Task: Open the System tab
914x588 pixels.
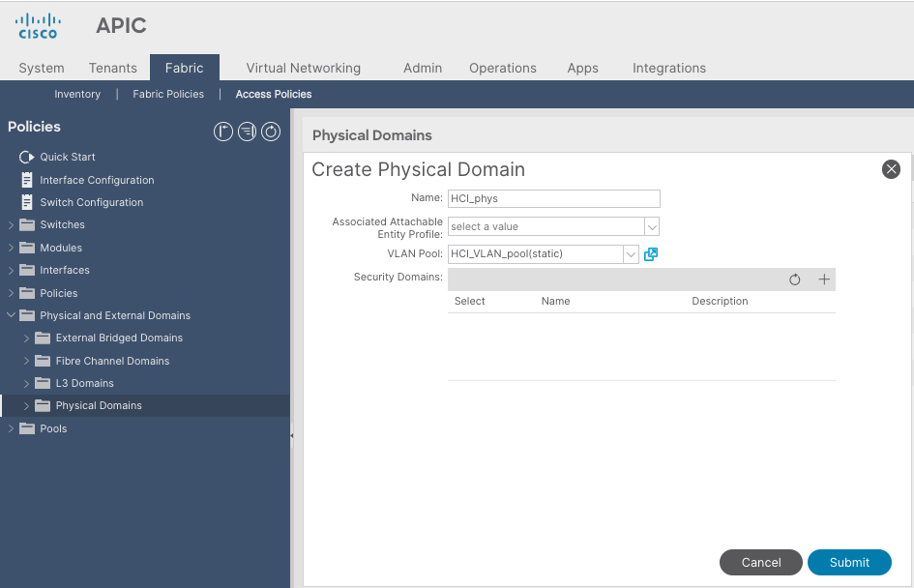Action: tap(42, 69)
